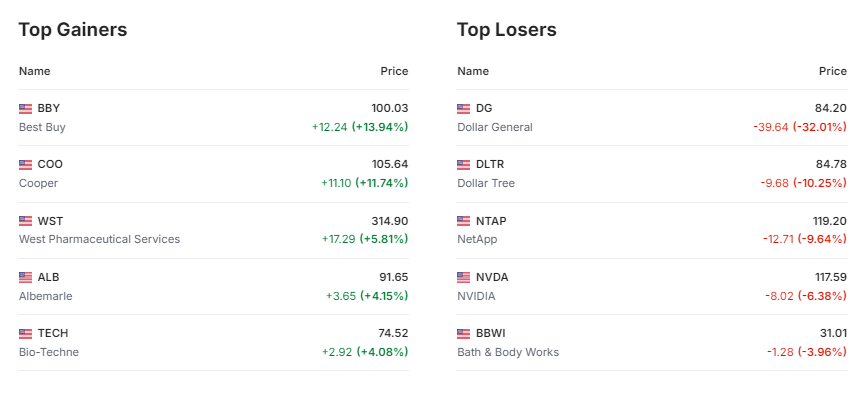The width and height of the screenshot is (858, 407).
Task: Select the DLTR ticker symbol
Action: point(490,164)
